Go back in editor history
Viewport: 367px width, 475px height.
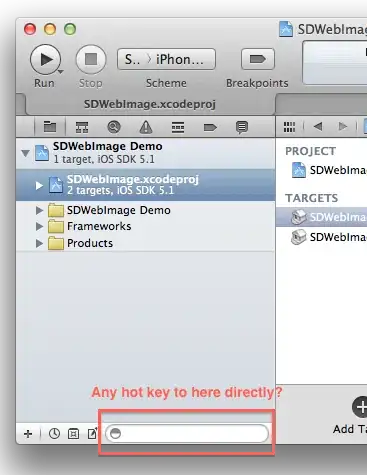click(x=318, y=127)
